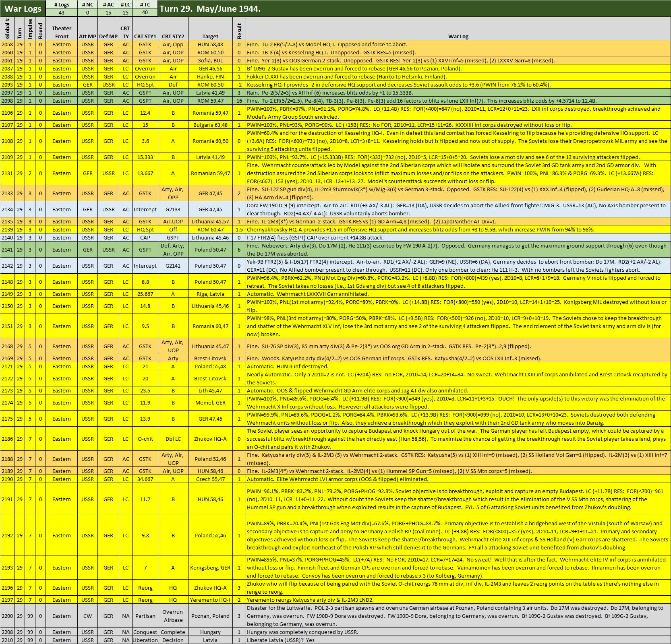Click target "Brest-Litovsk" in row 2169
This screenshot has height=644, width=671.
210,358
